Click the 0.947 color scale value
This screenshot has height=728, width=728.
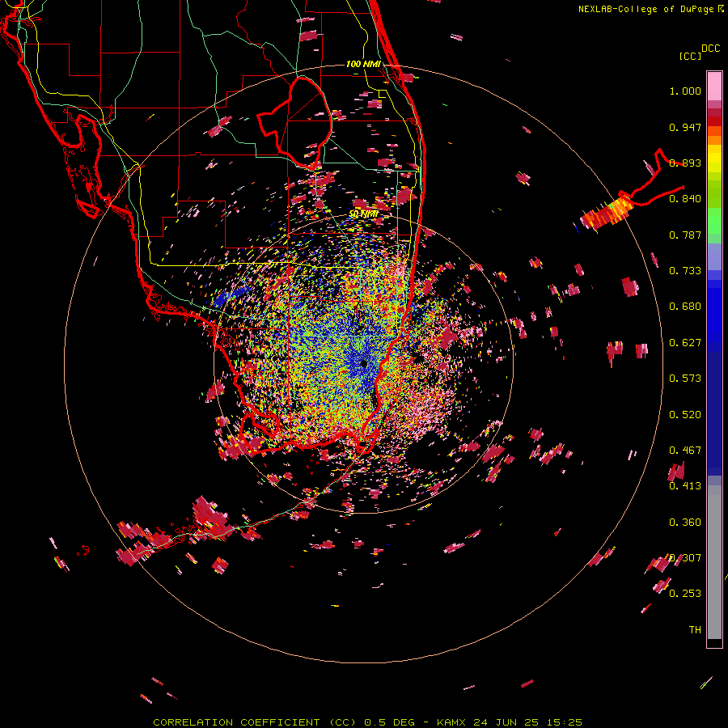(x=685, y=127)
